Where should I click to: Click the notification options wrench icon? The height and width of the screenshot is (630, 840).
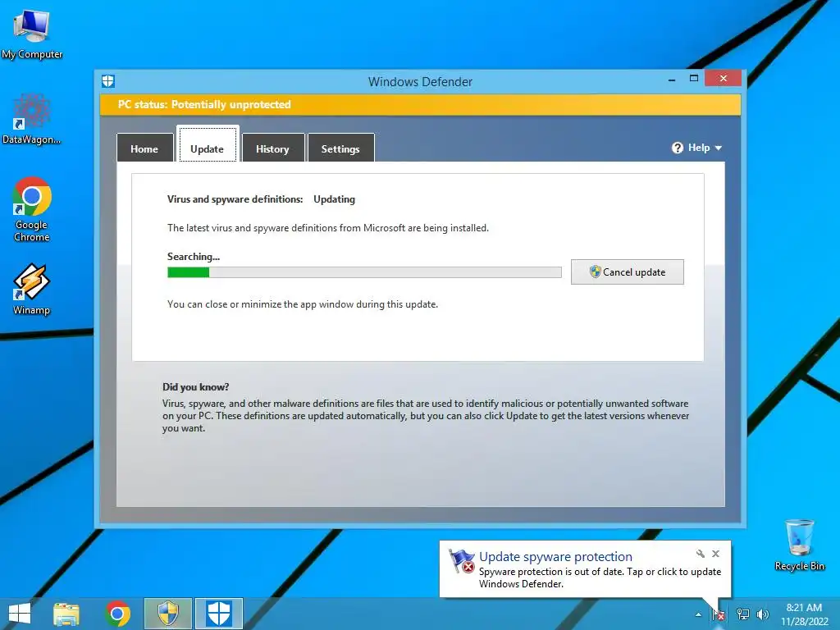(x=701, y=554)
